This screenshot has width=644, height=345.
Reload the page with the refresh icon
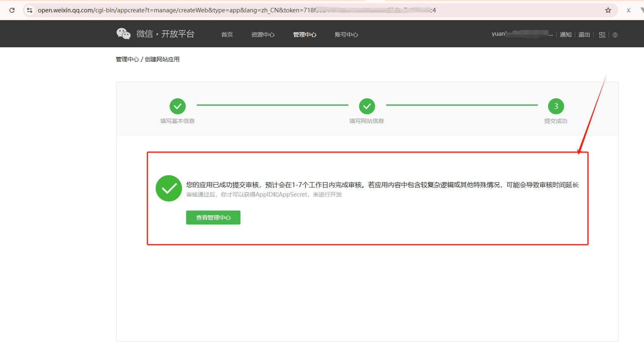pyautogui.click(x=12, y=10)
